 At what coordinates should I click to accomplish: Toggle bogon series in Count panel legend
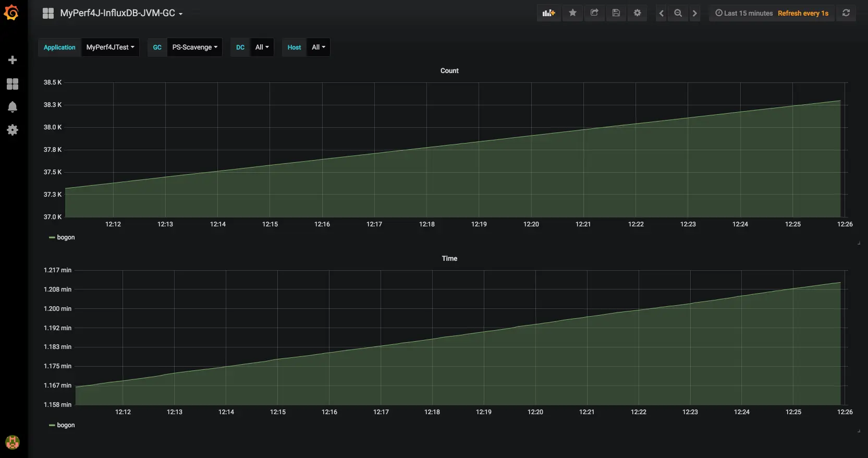tap(66, 237)
